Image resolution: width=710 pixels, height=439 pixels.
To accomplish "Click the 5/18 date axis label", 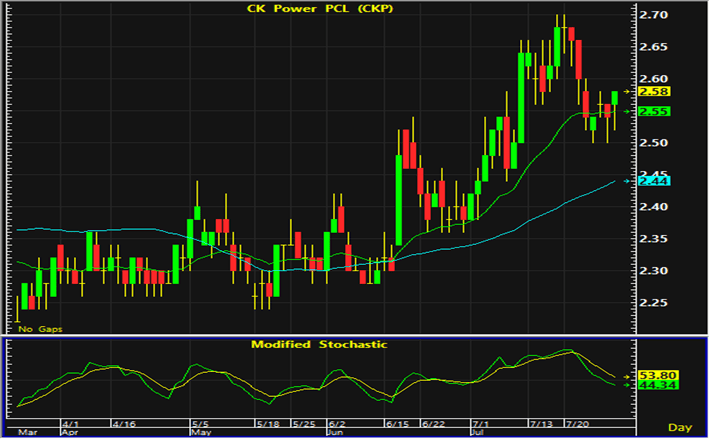I will tap(268, 424).
